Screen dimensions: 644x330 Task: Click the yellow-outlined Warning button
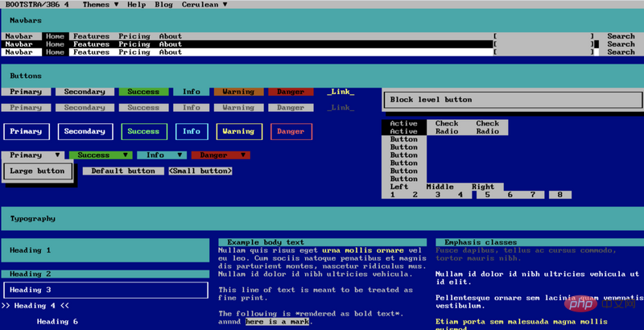tap(238, 131)
